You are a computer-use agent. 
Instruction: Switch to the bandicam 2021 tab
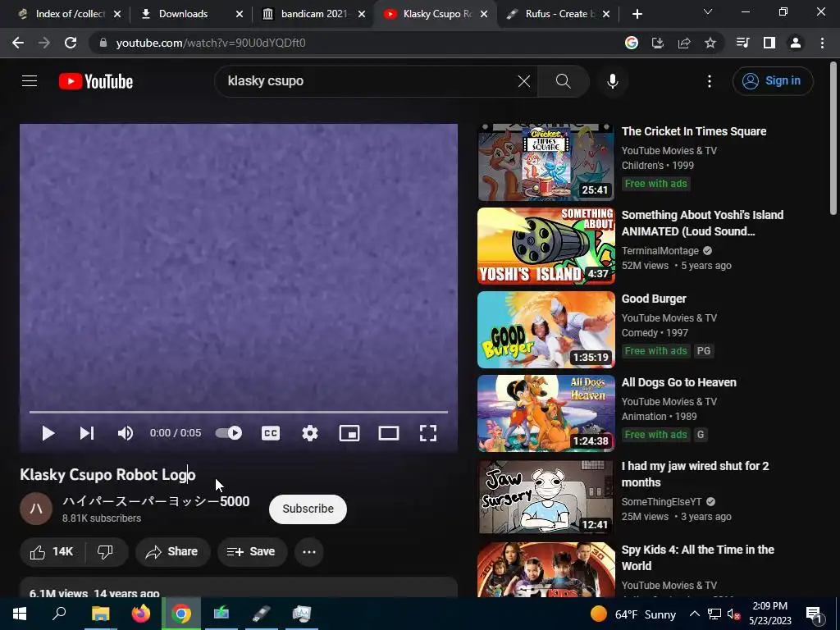click(314, 14)
